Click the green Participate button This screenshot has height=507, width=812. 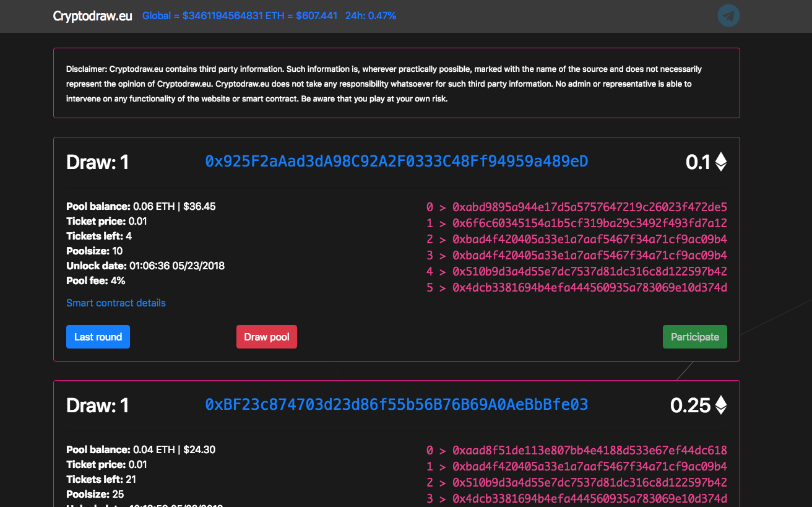tap(695, 337)
